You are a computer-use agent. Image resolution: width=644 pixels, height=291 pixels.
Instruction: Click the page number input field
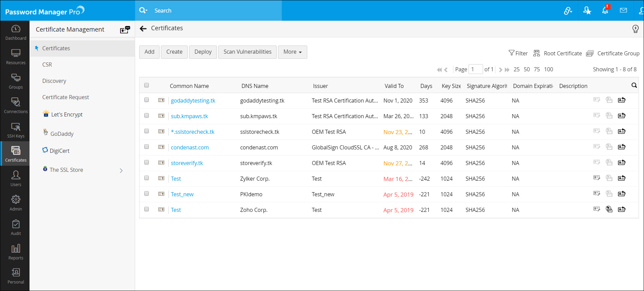click(x=475, y=69)
